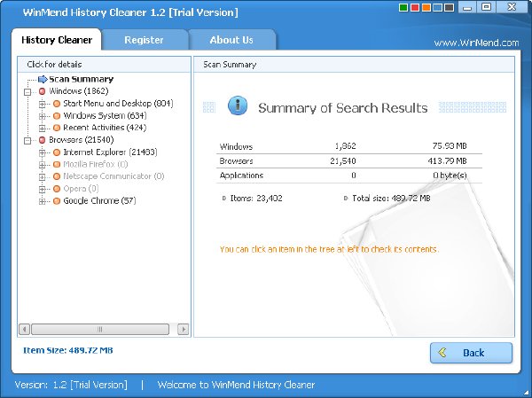Select Internet Explorer (21483) tree item
Screen dimensions: 532x398
[x=110, y=152]
